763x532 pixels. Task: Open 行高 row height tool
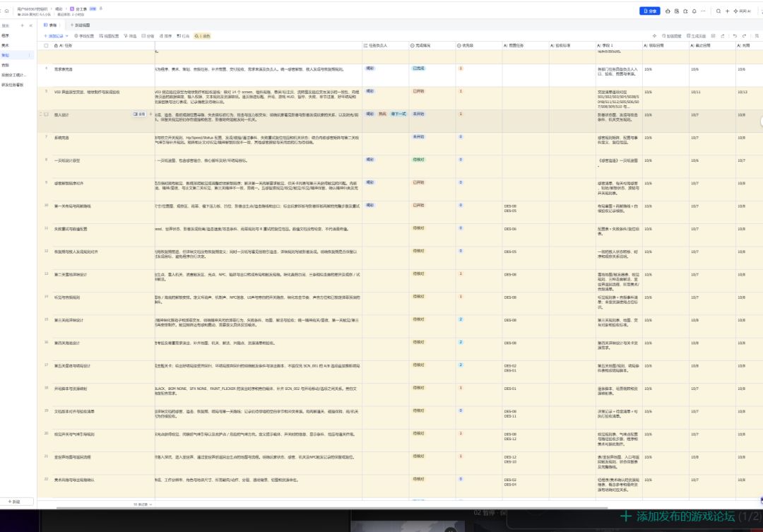183,36
